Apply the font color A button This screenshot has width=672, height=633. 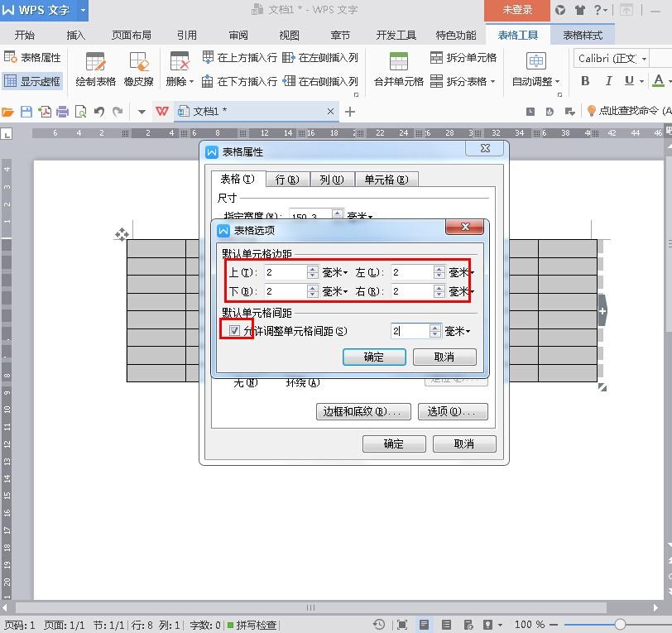click(x=659, y=80)
